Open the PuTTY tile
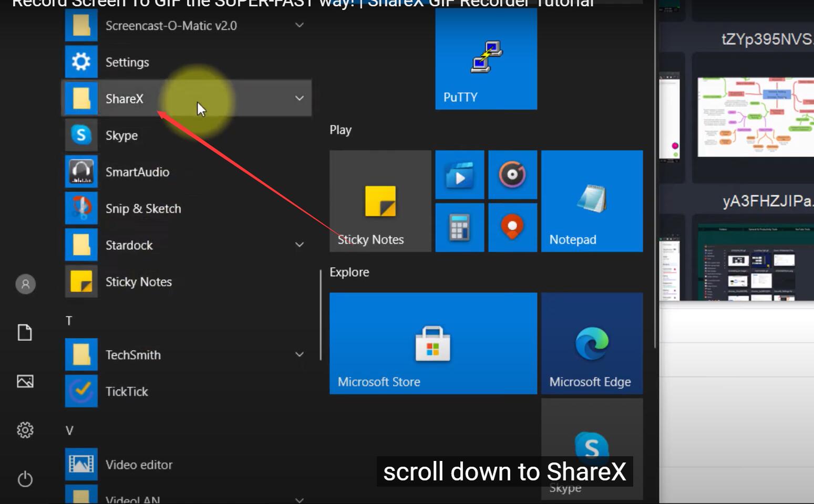Image resolution: width=814 pixels, height=504 pixels. [x=486, y=59]
